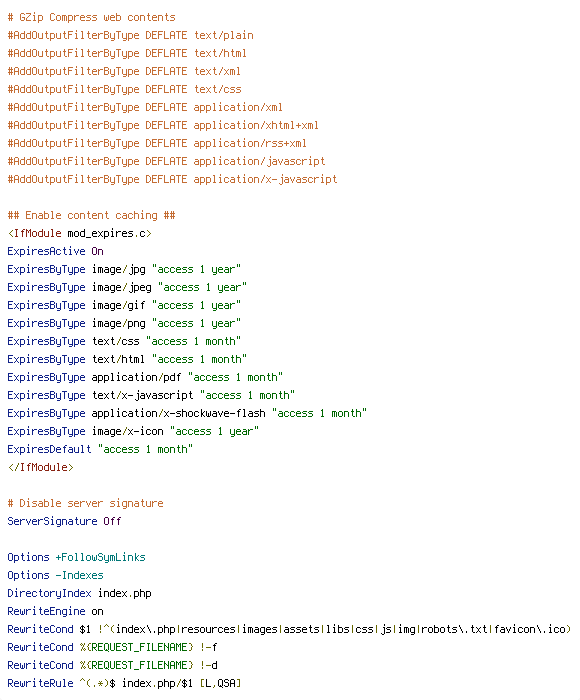580x700 pixels.
Task: Click the application/xhtml+xml comment line
Action: 163,125
